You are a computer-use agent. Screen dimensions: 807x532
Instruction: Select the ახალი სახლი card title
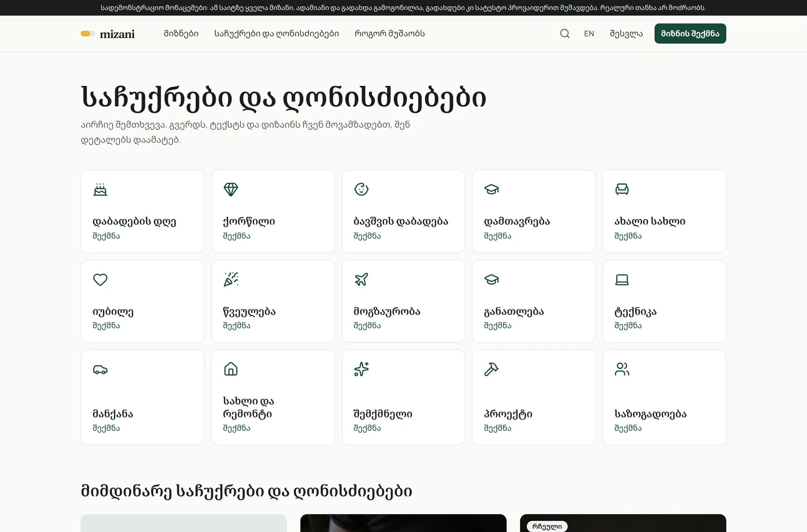tap(650, 221)
